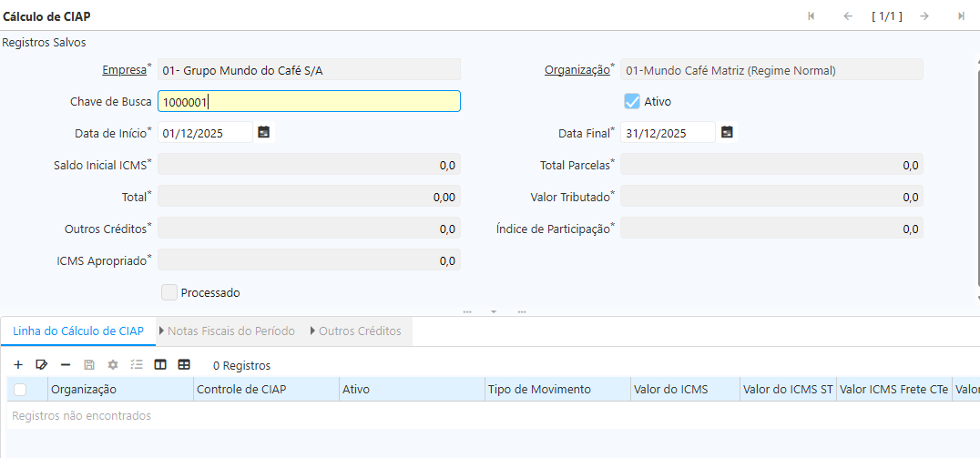Screen dimensions: 980x458
Task: Collapse panel using the small down arrow
Action: click(x=494, y=311)
